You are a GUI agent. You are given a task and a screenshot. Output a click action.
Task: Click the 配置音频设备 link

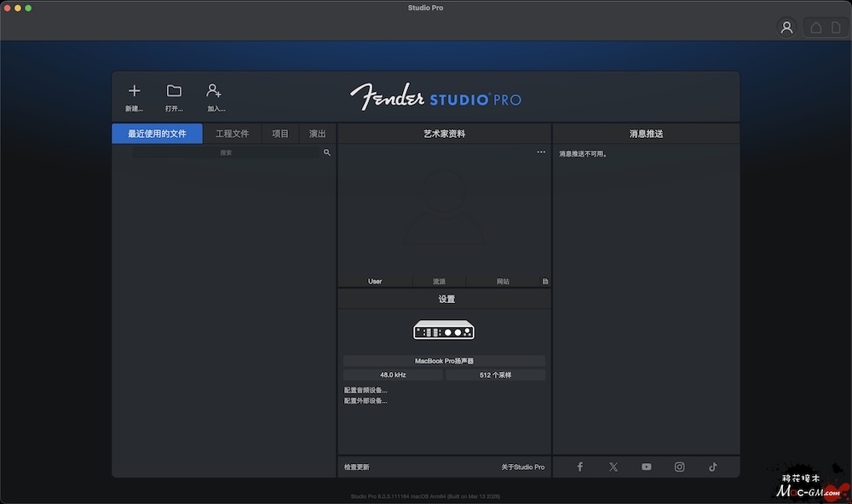[366, 390]
